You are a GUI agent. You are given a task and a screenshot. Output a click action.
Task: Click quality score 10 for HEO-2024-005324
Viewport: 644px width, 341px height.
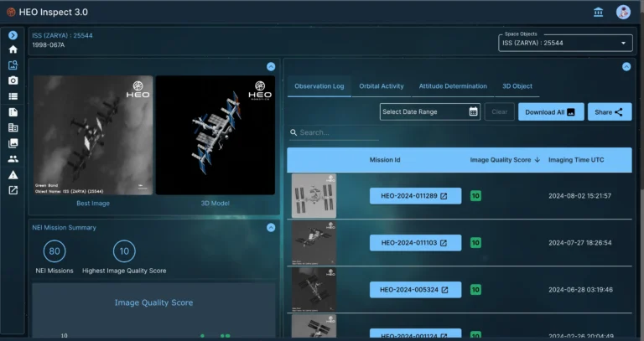click(x=475, y=289)
